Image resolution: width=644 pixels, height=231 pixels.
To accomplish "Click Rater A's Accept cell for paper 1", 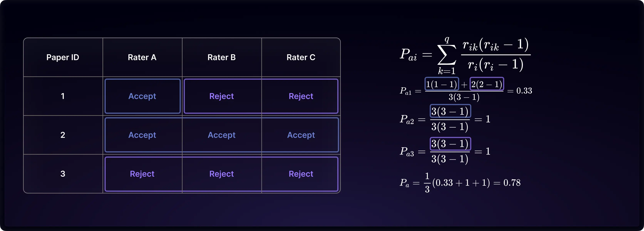I will (x=142, y=96).
